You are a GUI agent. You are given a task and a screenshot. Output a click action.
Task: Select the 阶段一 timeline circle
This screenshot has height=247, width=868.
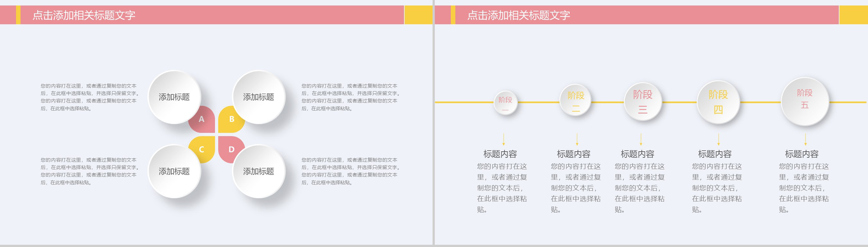(x=505, y=102)
